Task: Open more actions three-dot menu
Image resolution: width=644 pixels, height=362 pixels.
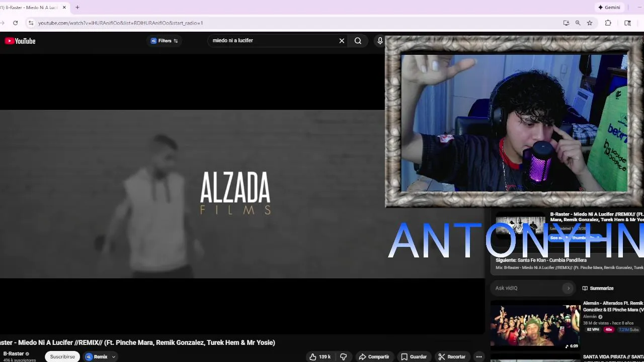Action: tap(479, 356)
